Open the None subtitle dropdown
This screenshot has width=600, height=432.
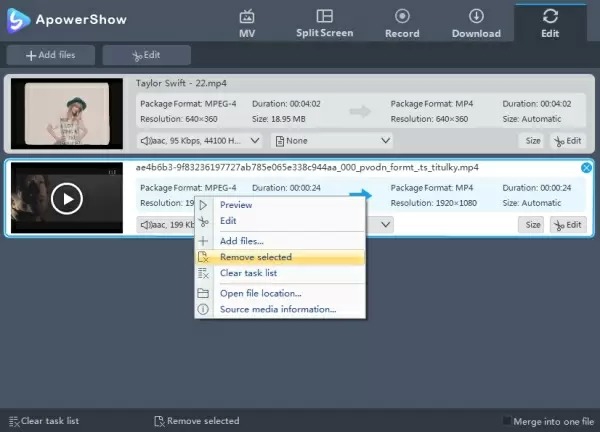coord(332,141)
